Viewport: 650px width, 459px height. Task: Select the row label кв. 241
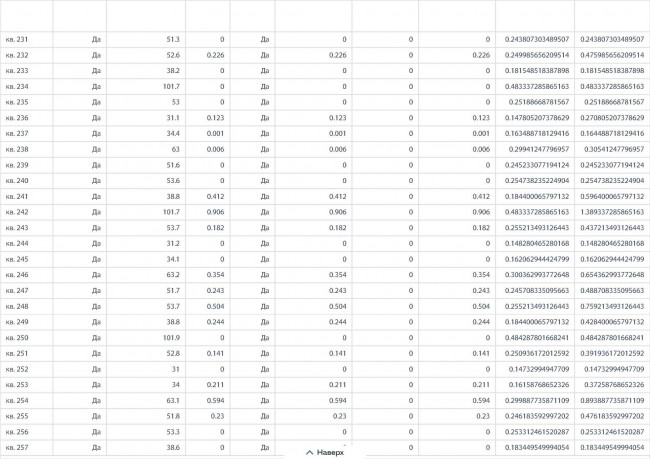coord(17,196)
